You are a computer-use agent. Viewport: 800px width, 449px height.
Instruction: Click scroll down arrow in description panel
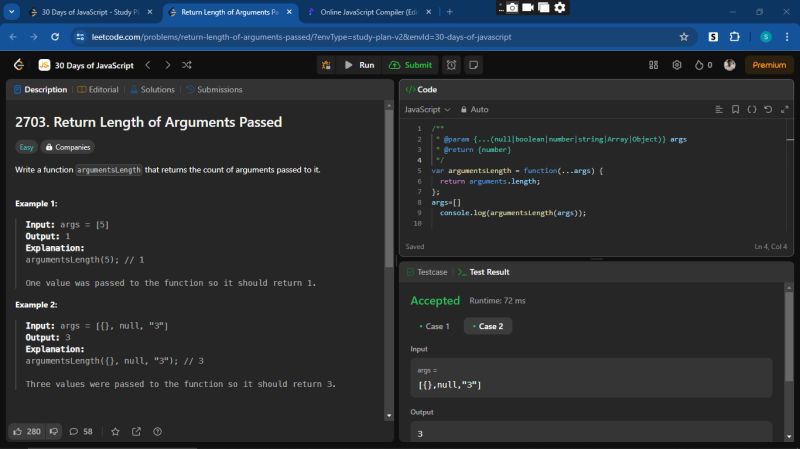tap(389, 416)
